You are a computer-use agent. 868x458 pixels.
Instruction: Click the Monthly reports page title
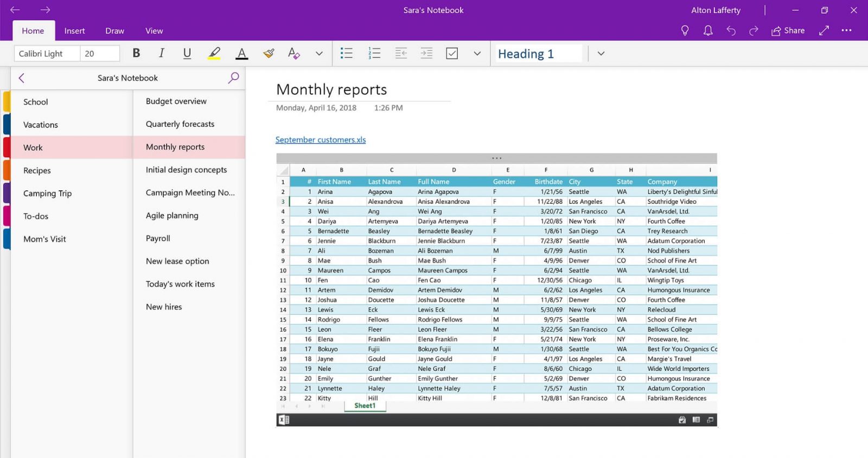coord(331,89)
